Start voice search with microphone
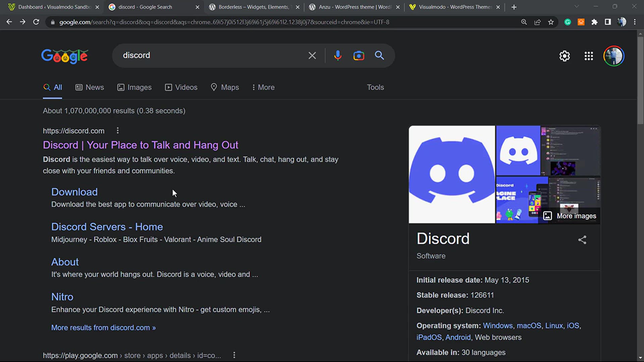Screen dimensions: 644x362 338,55
